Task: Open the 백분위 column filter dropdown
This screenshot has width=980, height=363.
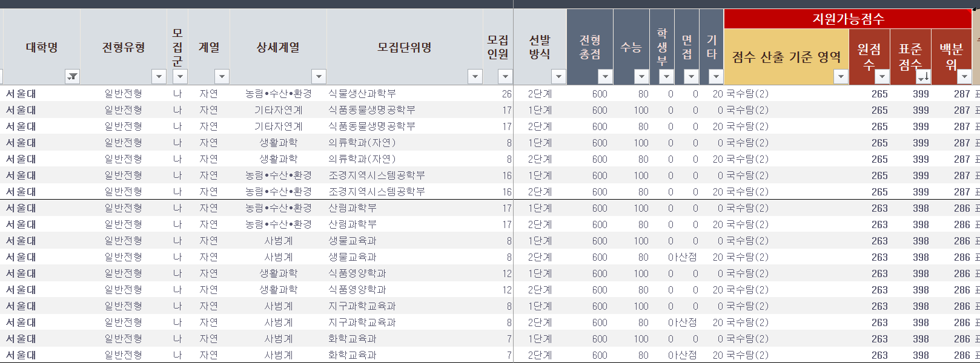Action: [x=964, y=76]
